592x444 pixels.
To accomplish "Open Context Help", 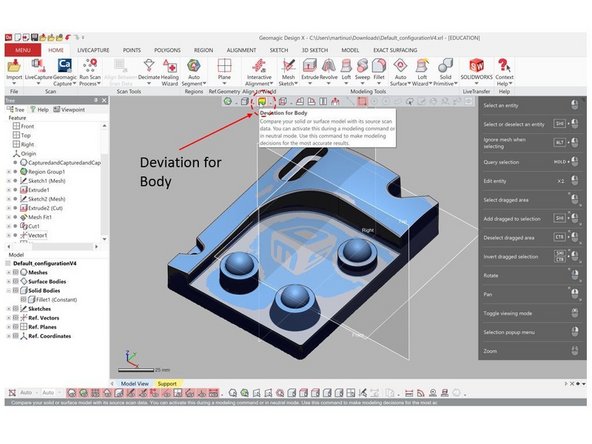I will point(504,72).
